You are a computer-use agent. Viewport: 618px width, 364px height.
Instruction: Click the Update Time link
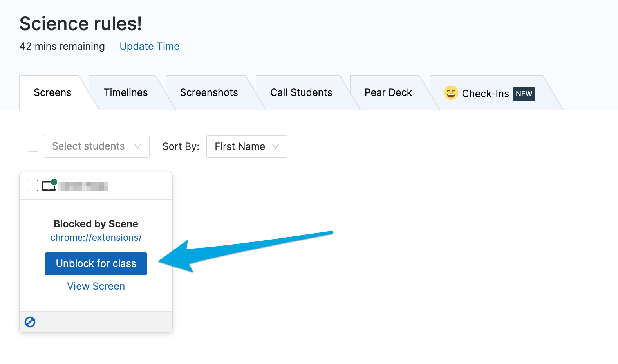[149, 46]
